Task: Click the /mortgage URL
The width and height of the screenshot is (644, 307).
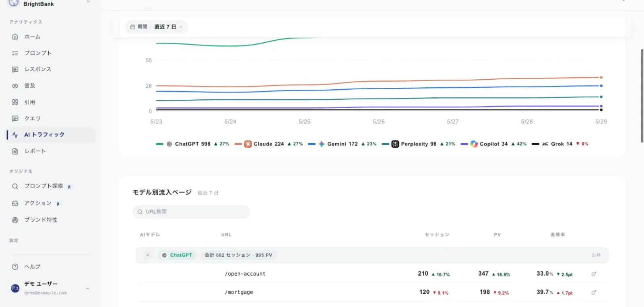Action: tap(239, 293)
